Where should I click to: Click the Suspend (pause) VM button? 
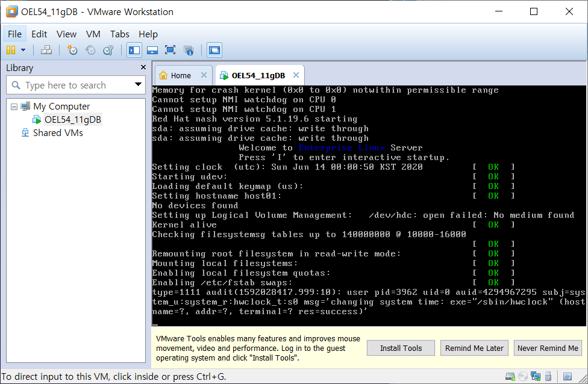[11, 50]
